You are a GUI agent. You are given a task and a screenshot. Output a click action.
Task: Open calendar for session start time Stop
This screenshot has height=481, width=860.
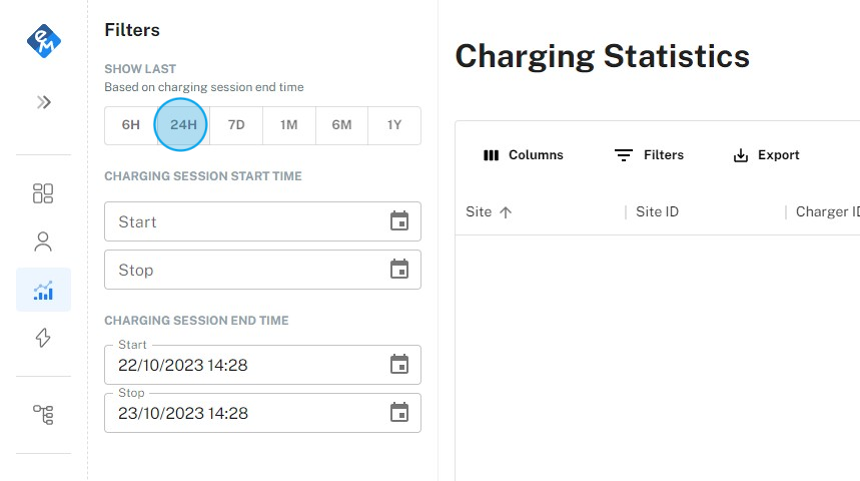pyautogui.click(x=399, y=269)
